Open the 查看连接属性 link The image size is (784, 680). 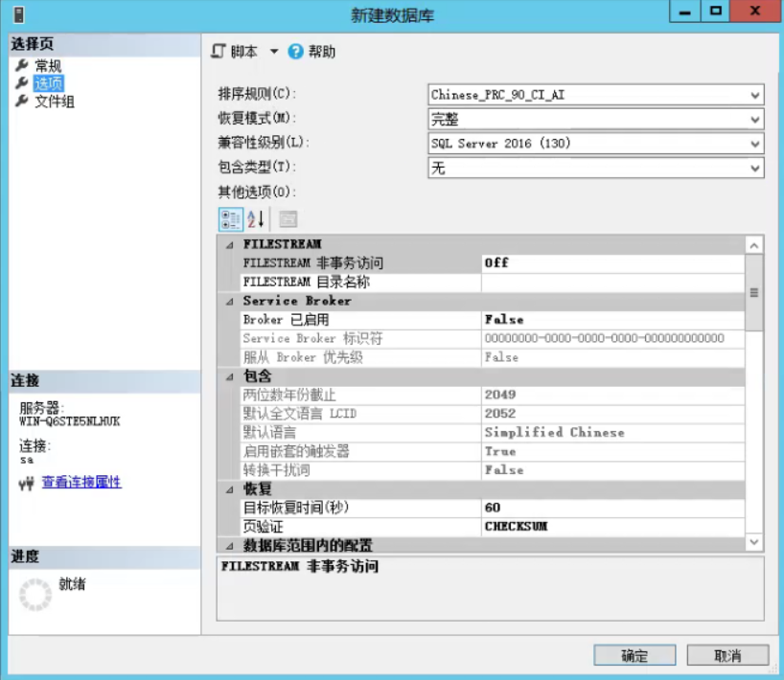tap(81, 482)
